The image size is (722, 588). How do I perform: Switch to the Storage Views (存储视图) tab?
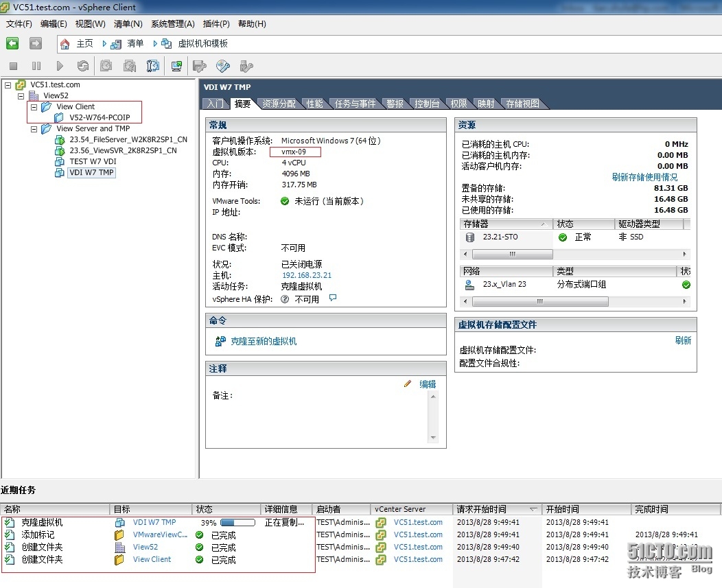[x=522, y=104]
